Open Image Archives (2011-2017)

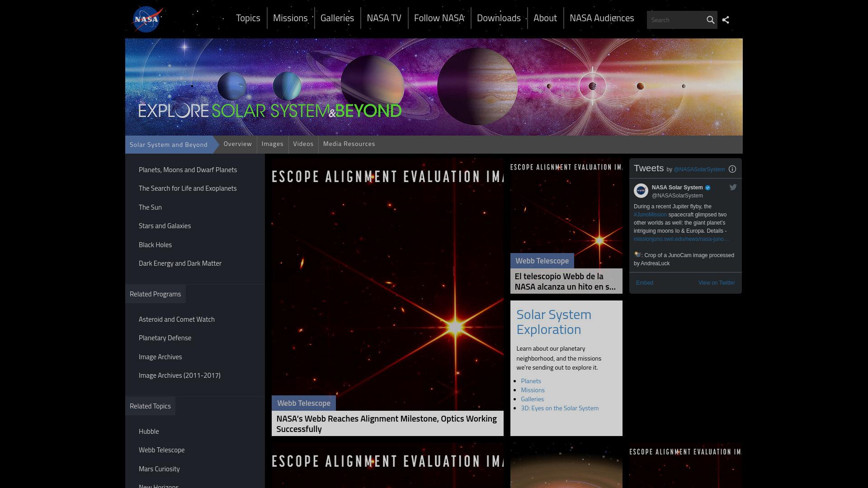[x=179, y=375]
